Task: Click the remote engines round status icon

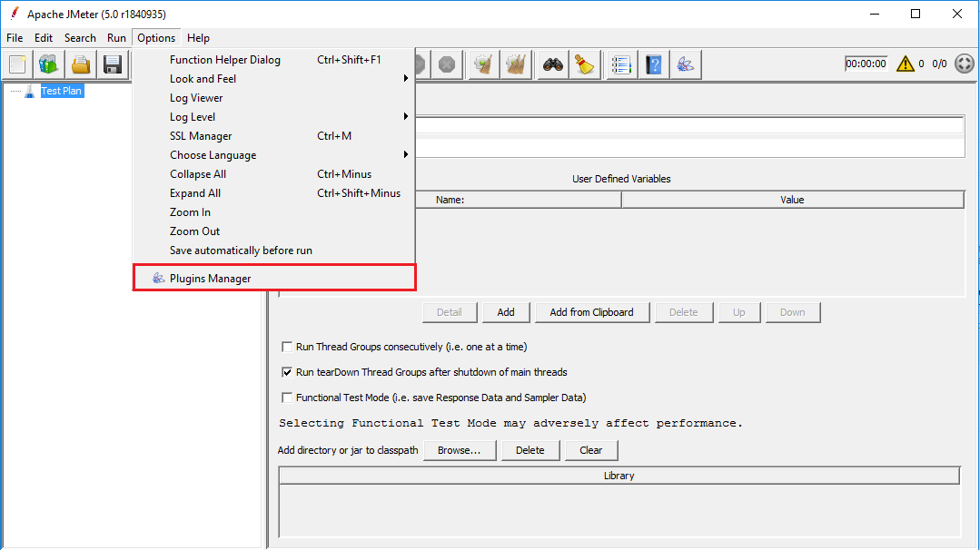Action: click(x=965, y=64)
